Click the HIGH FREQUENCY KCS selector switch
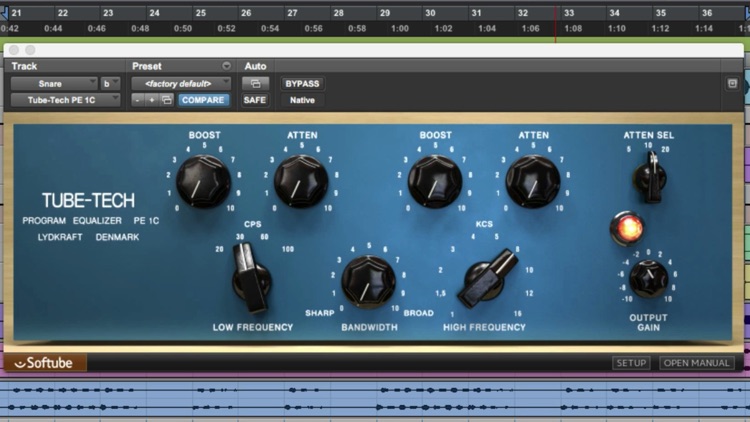 [487, 278]
